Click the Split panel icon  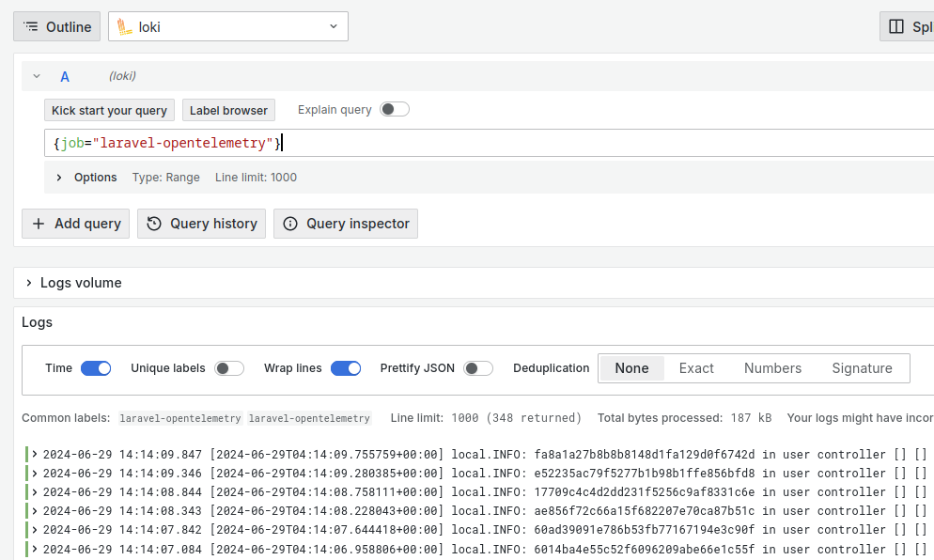click(x=895, y=27)
